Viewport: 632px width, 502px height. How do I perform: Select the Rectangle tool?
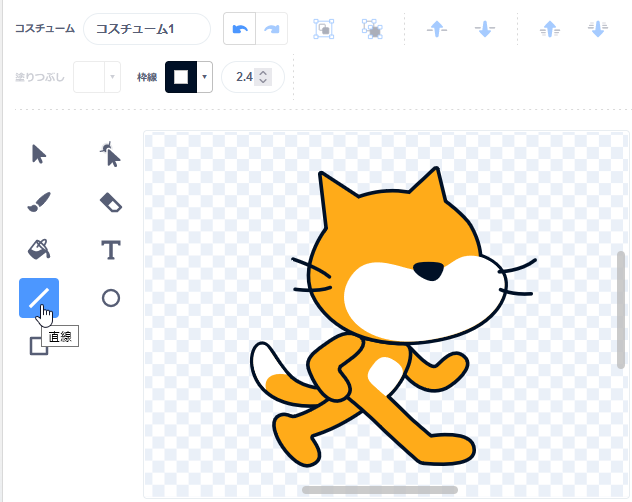tap(39, 345)
